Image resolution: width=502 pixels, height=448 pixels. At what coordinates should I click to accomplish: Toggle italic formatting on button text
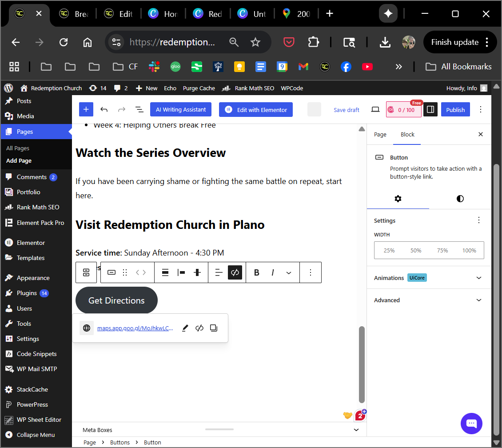(x=273, y=272)
